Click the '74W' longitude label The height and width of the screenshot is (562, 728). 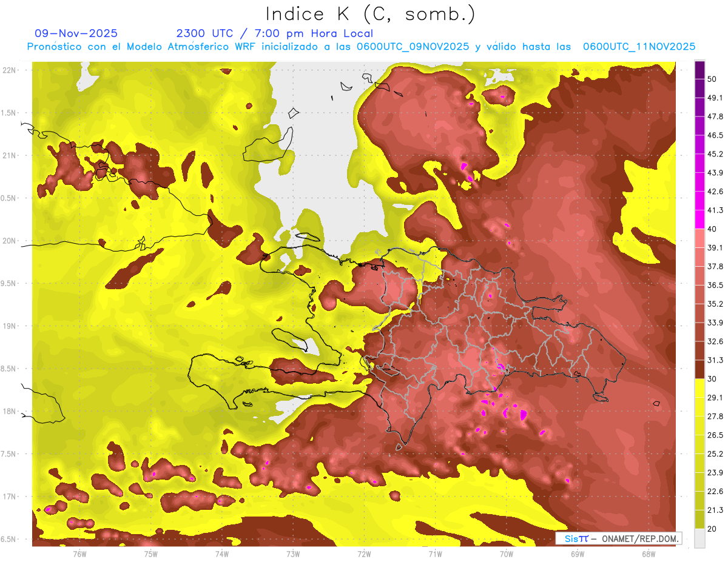pyautogui.click(x=222, y=554)
